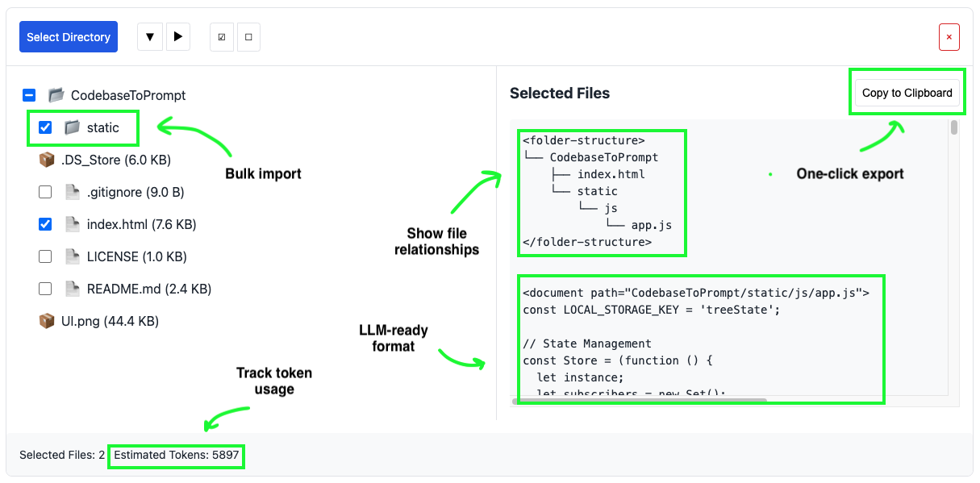
Task: Uncheck the static folder checkbox
Action: tap(46, 127)
